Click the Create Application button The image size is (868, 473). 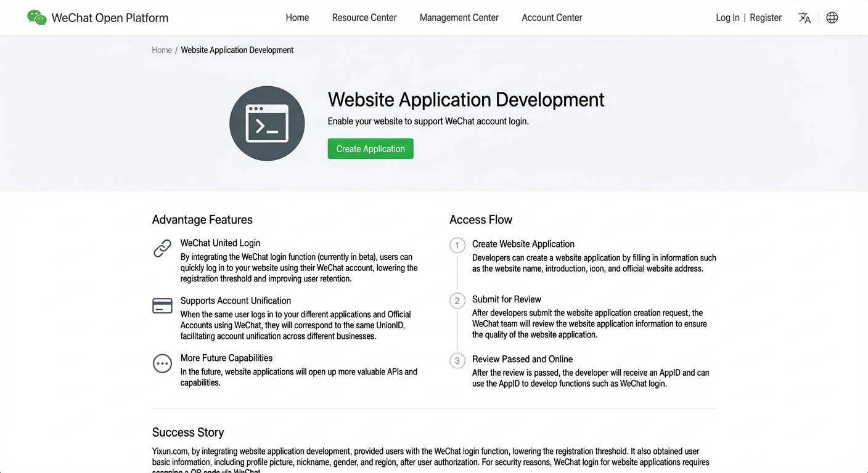pos(371,148)
